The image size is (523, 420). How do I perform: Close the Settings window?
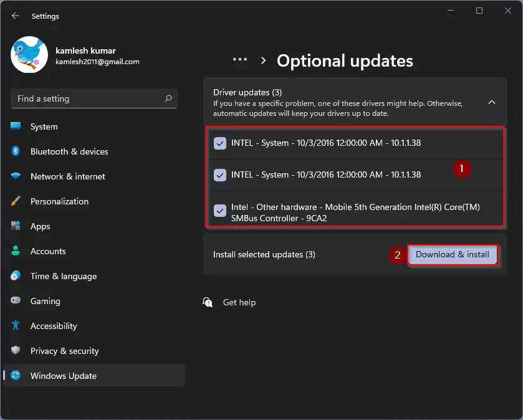(x=508, y=11)
